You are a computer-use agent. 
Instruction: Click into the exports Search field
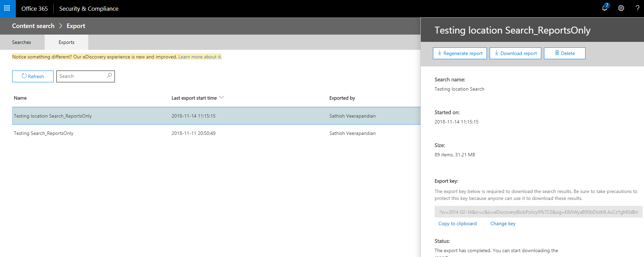click(x=81, y=76)
